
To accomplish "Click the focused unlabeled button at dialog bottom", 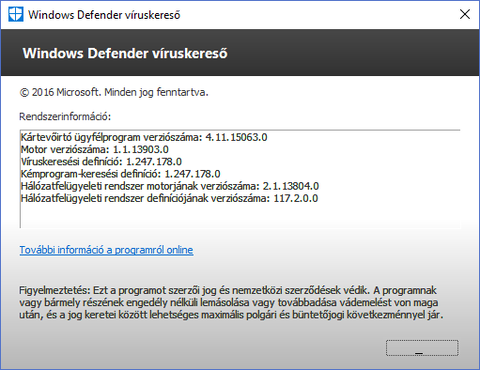I will coord(422,348).
